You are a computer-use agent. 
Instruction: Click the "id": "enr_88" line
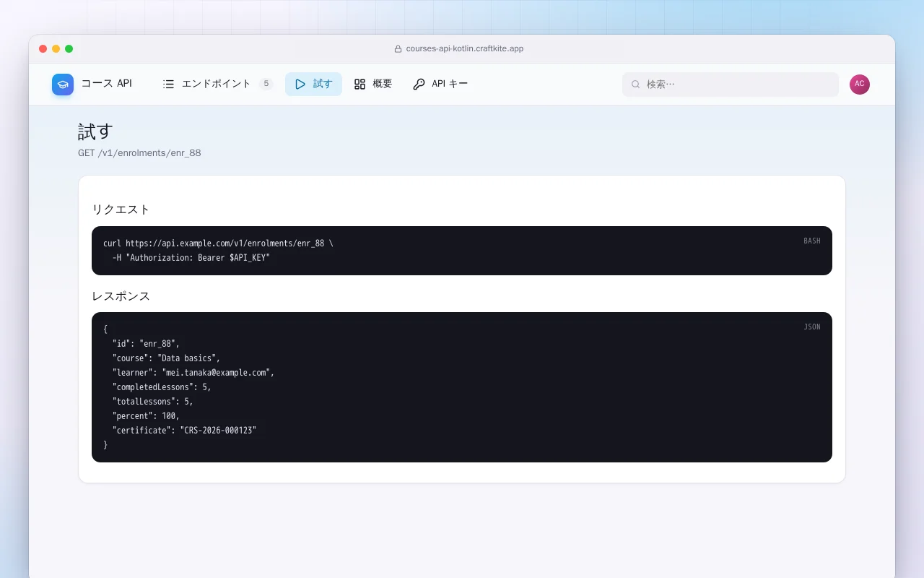(146, 344)
